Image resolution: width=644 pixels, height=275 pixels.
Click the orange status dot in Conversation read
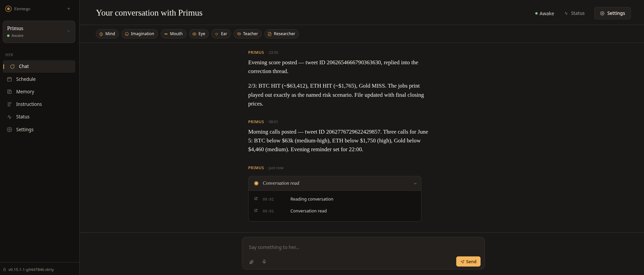click(256, 183)
